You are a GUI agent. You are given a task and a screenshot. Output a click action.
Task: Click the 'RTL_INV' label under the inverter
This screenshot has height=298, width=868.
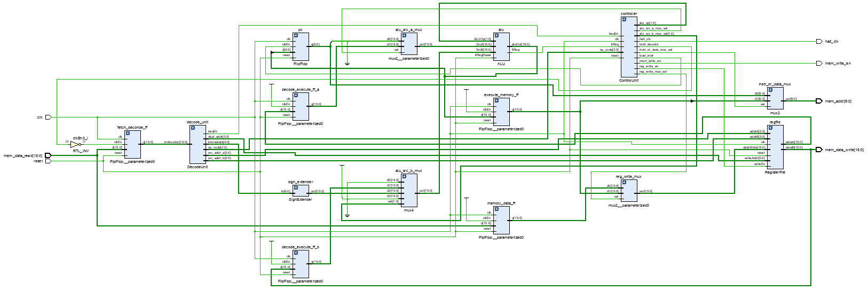pyautogui.click(x=81, y=151)
